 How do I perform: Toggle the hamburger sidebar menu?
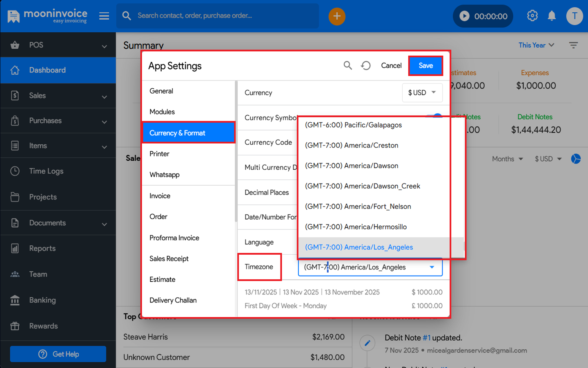pyautogui.click(x=104, y=16)
